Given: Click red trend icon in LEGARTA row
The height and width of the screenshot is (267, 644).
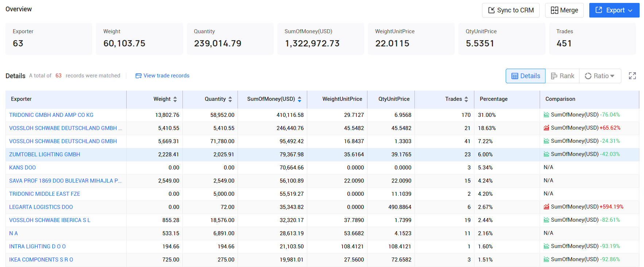Looking at the screenshot, I should click(x=546, y=207).
